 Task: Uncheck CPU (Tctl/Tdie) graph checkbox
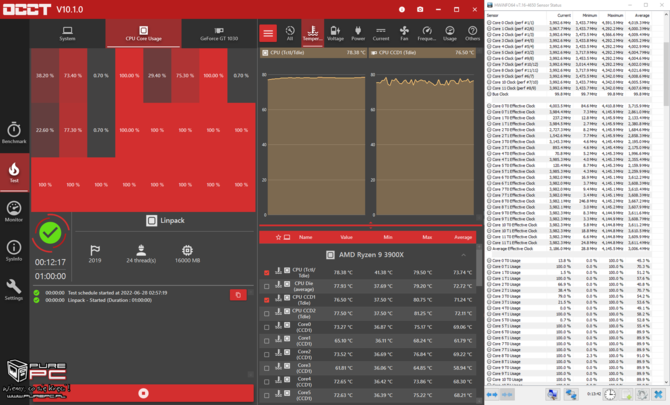coord(267,273)
